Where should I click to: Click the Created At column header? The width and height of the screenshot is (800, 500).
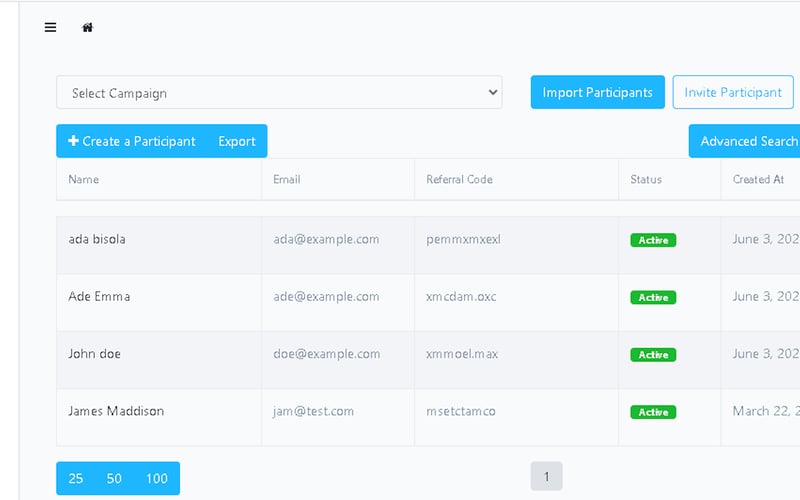click(758, 180)
